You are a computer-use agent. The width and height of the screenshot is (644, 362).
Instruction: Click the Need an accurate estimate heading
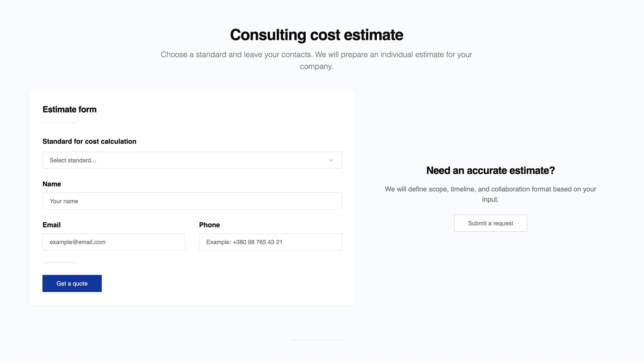tap(490, 171)
